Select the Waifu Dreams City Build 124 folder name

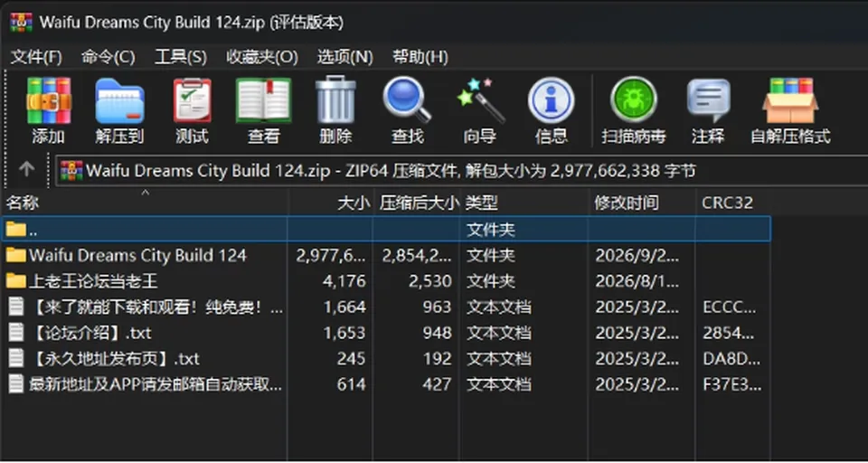coord(137,255)
